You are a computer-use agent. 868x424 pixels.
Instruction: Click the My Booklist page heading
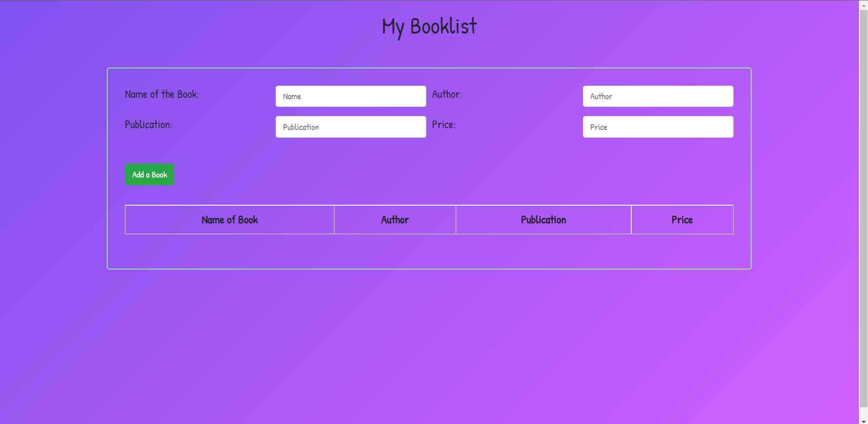point(429,26)
